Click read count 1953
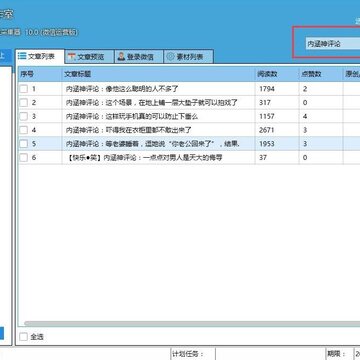Screen dimensions: 360x360 coord(267,144)
